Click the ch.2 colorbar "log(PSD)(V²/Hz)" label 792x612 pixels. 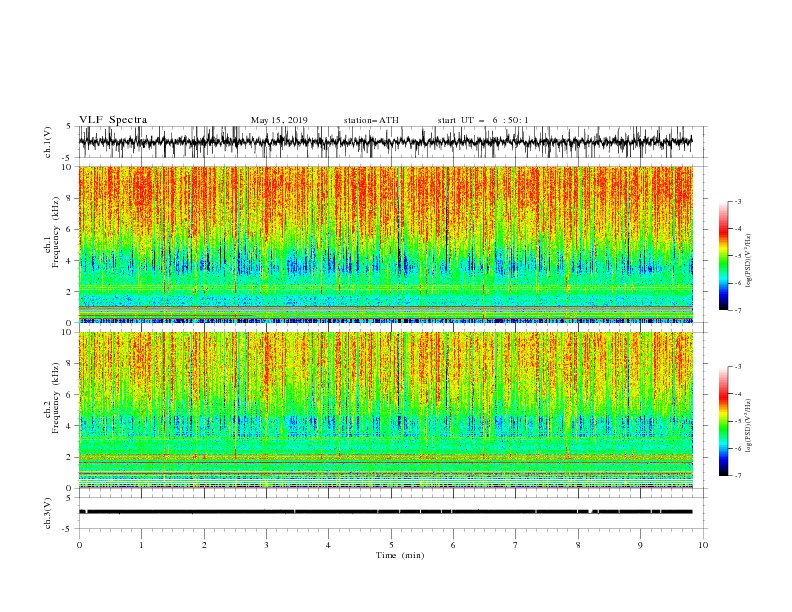(749, 426)
